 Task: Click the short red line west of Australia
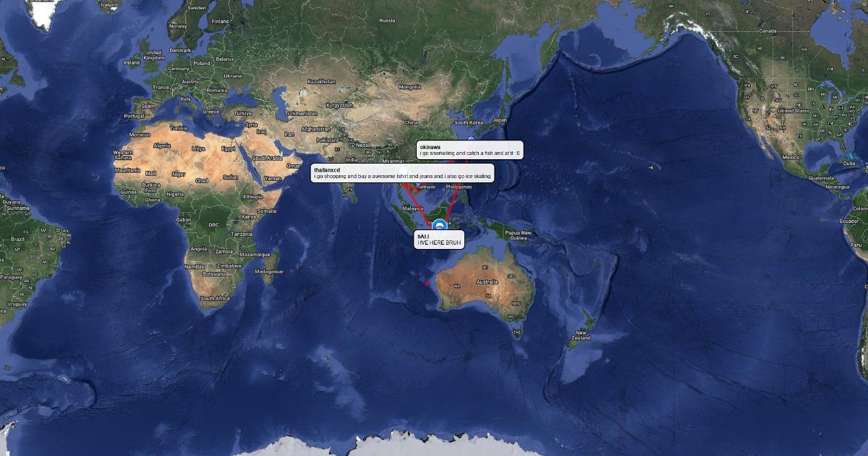pyautogui.click(x=427, y=282)
